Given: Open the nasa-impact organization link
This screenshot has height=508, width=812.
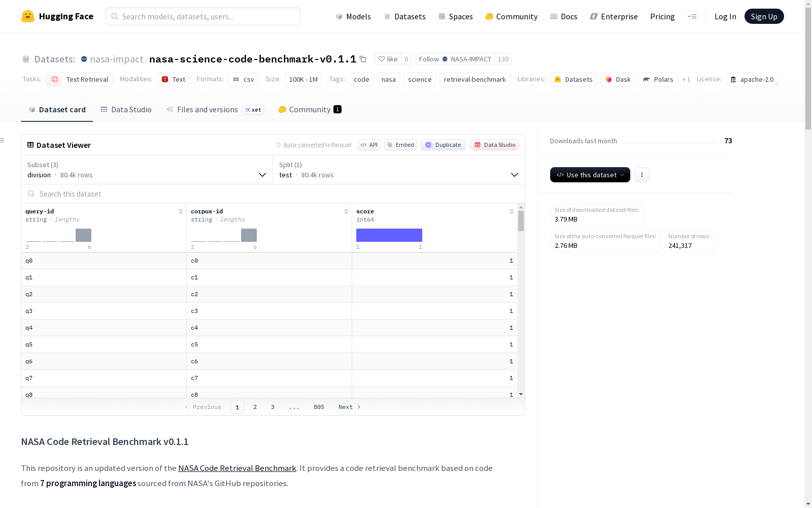Looking at the screenshot, I should point(117,59).
